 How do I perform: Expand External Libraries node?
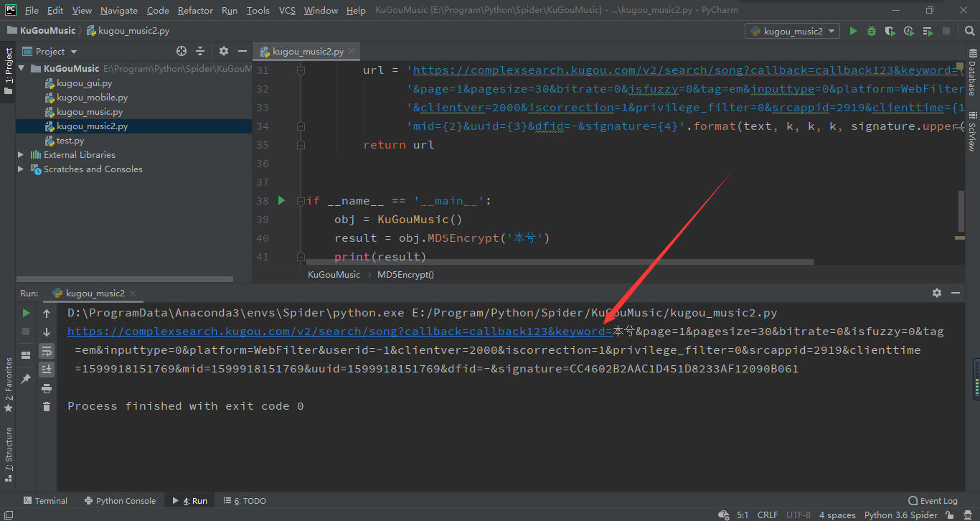pos(22,155)
